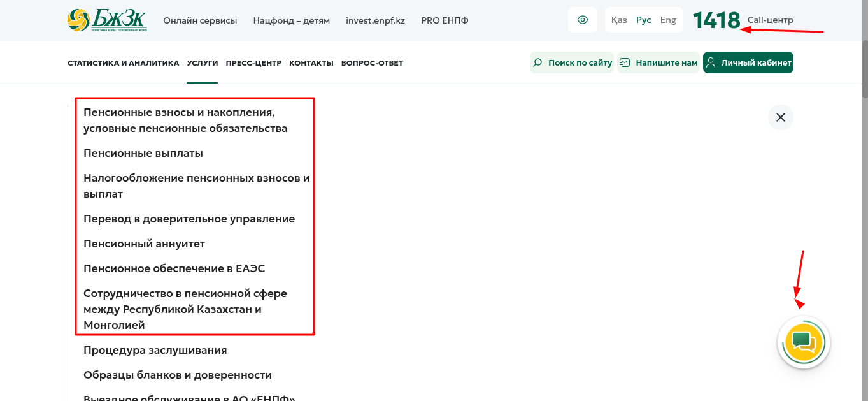This screenshot has height=401, width=868.
Task: Open the yellow chat widget icon
Action: click(x=803, y=342)
